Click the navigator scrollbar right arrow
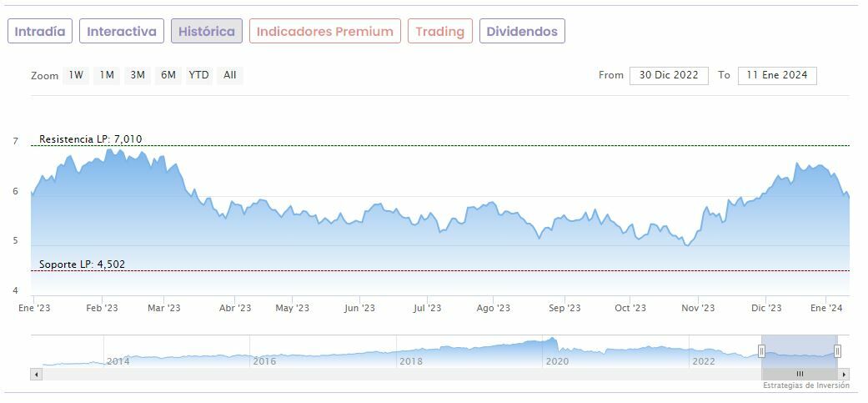The image size is (868, 403). (845, 374)
